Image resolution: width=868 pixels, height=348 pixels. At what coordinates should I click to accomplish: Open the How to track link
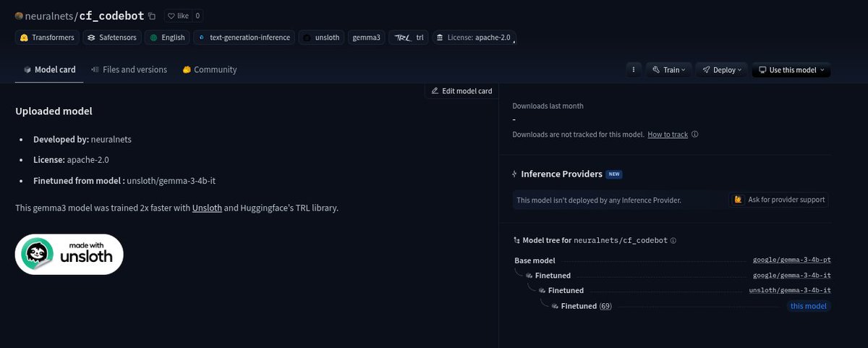tap(668, 135)
